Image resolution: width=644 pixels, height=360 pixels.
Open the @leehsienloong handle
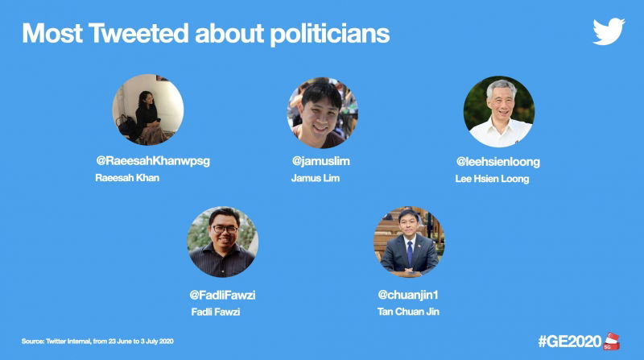click(497, 161)
